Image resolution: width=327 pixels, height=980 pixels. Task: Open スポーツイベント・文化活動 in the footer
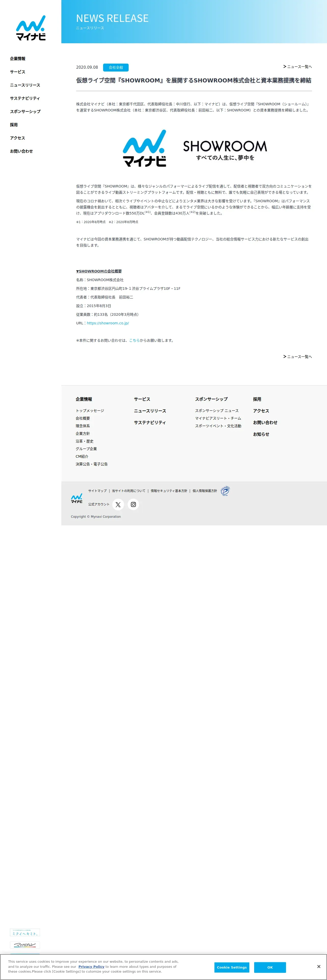coord(218,426)
